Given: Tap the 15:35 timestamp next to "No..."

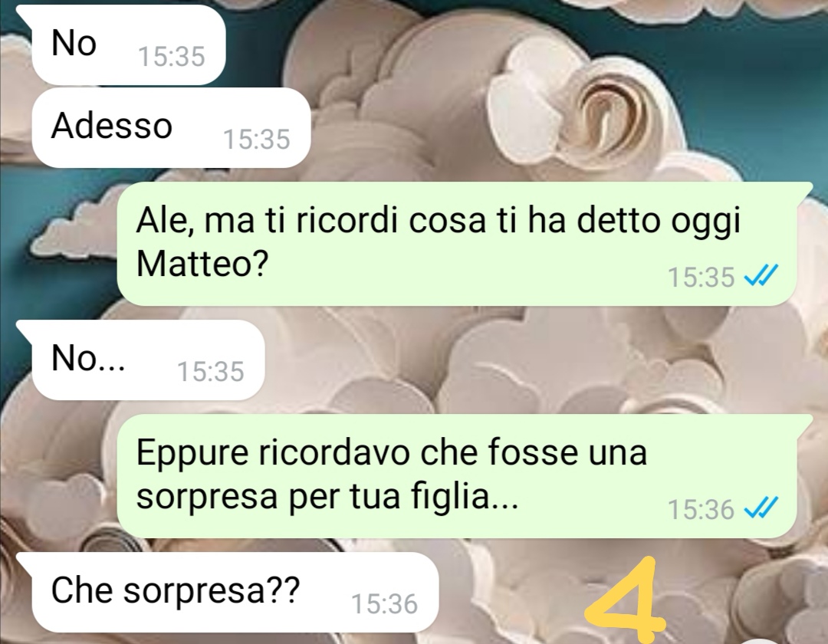Looking at the screenshot, I should pos(211,372).
